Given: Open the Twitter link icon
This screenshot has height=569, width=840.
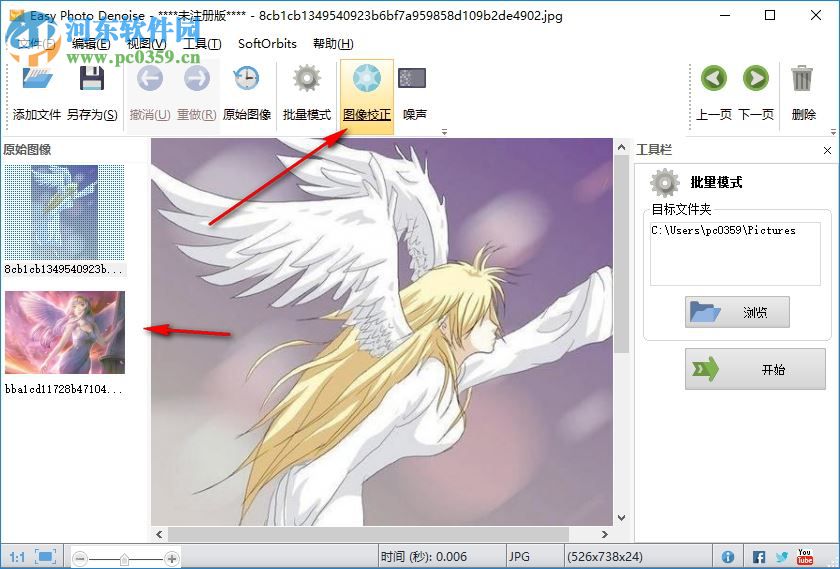Looking at the screenshot, I should pos(782,557).
